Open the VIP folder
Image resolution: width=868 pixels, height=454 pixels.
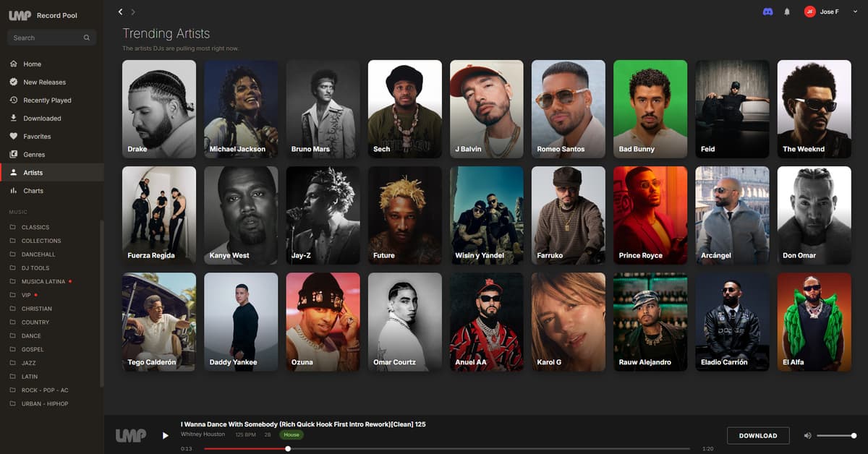26,295
